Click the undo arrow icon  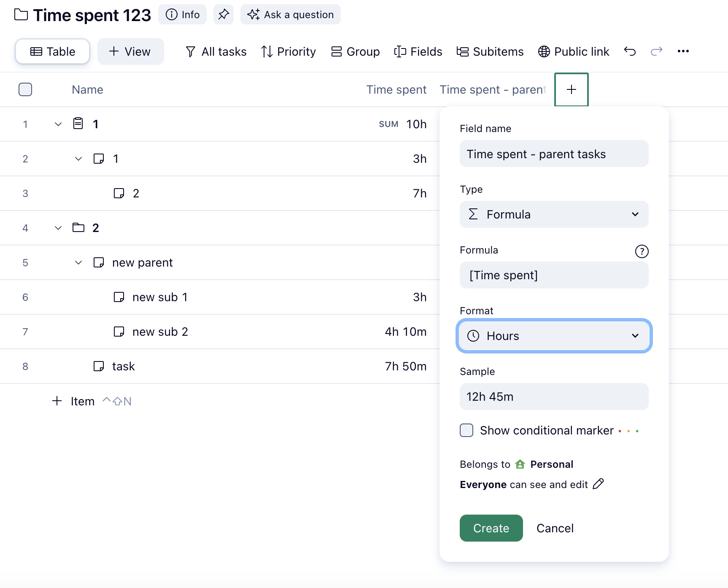pos(630,51)
